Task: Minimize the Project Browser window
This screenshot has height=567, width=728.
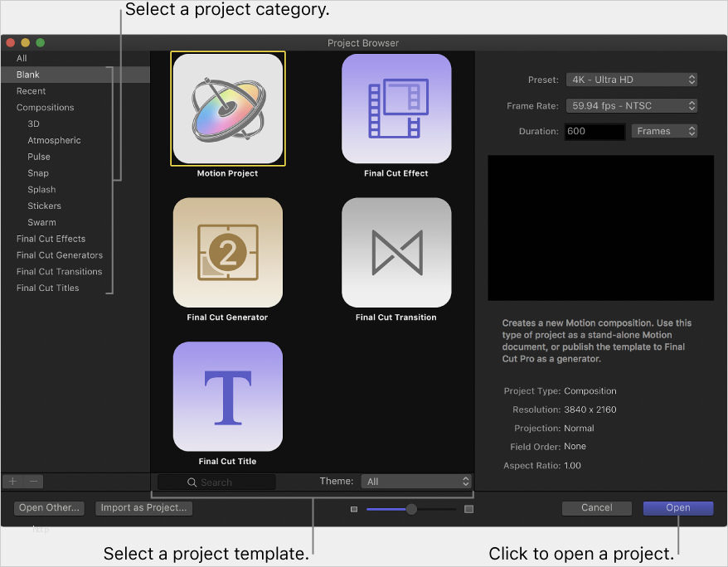Action: click(x=25, y=42)
